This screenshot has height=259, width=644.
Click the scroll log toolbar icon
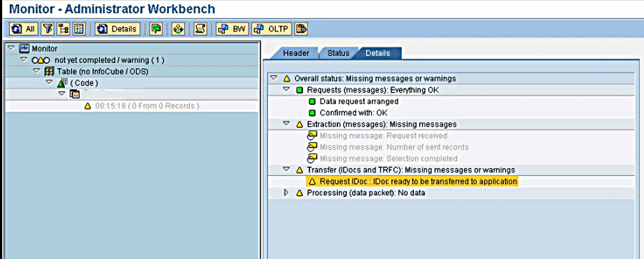click(x=200, y=29)
